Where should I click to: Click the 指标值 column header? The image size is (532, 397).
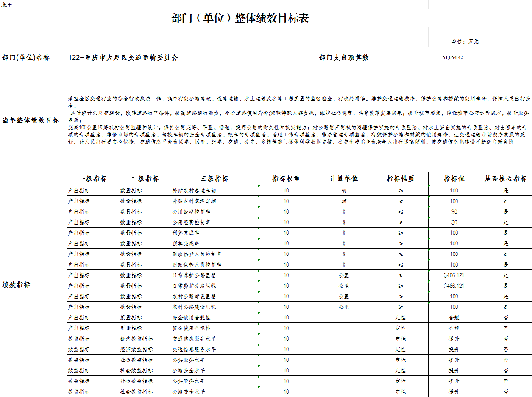click(454, 178)
